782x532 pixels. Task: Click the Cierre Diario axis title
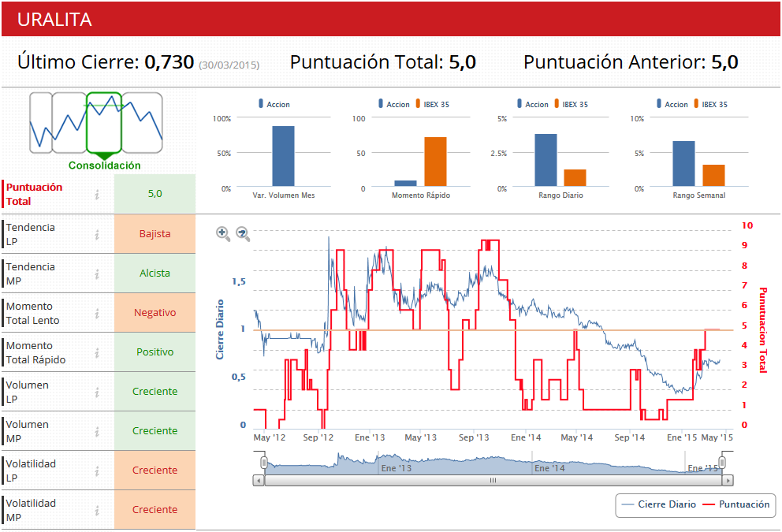(220, 329)
